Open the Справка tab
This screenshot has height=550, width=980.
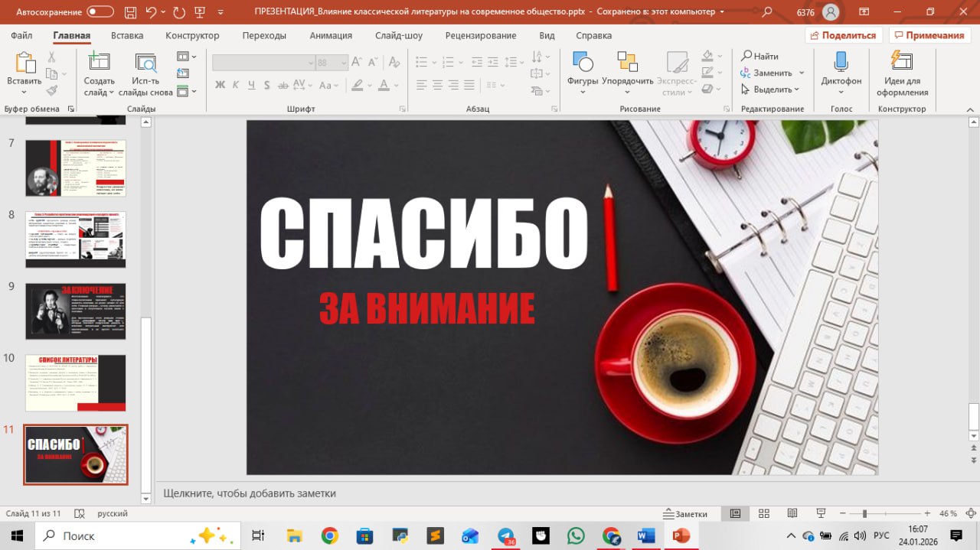(593, 35)
